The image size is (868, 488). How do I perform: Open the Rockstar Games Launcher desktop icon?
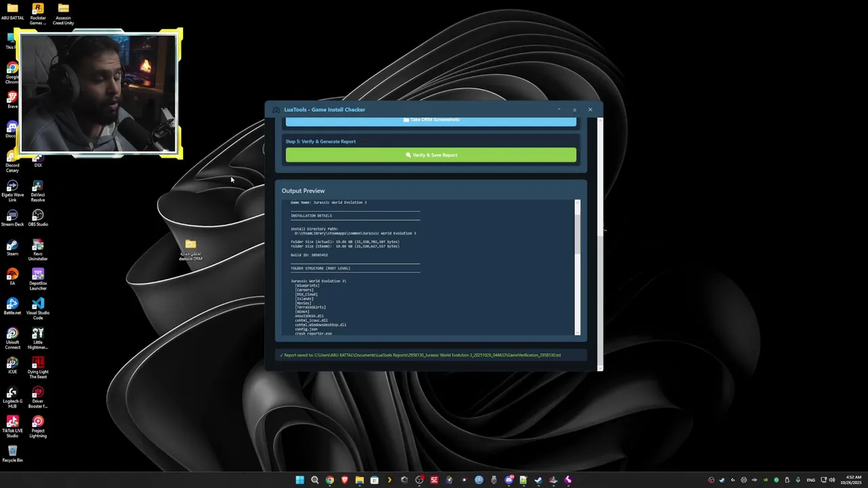click(x=38, y=12)
